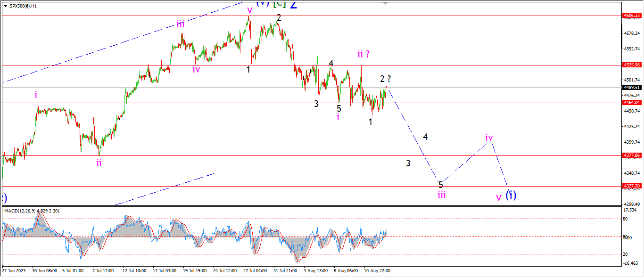Click the 27 Jun 2023 date label
The image size is (644, 277).
(x=15, y=271)
